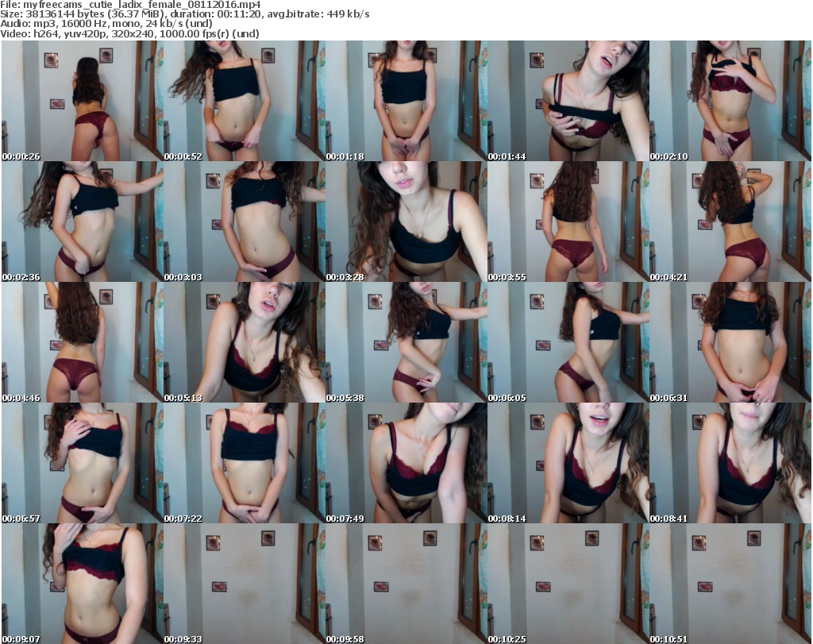Choose the thumbnail at 00:07:22

(245, 464)
